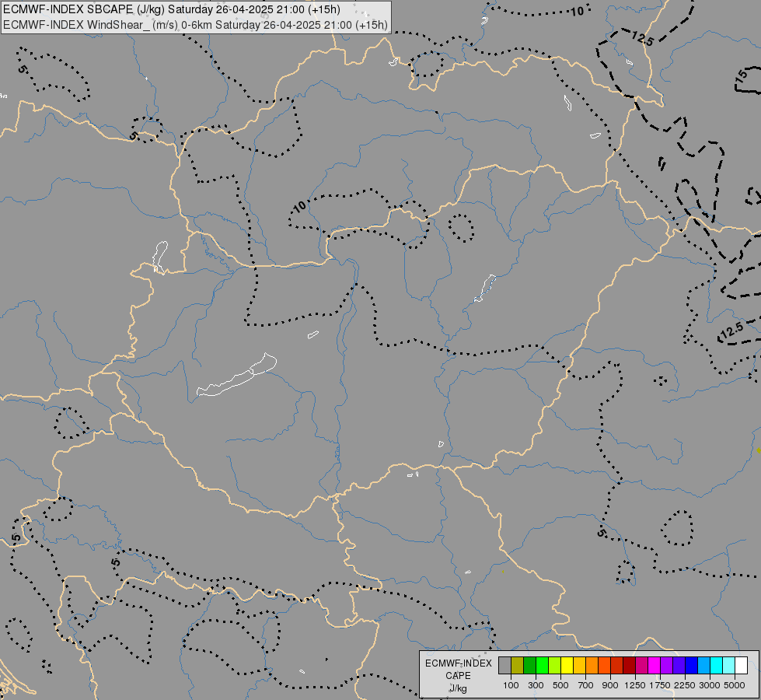761x700 pixels.
Task: Select the bright green legend swatch
Action: click(x=542, y=666)
